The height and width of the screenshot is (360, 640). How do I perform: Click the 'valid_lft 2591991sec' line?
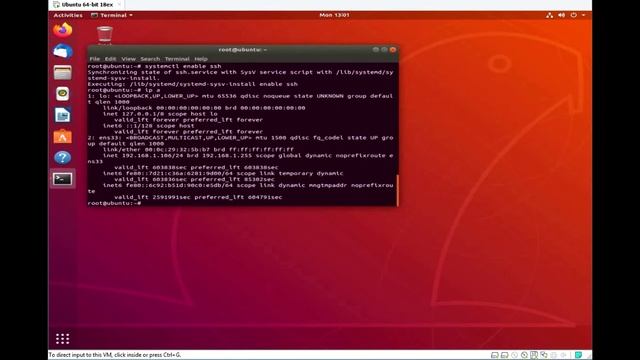pyautogui.click(x=198, y=197)
